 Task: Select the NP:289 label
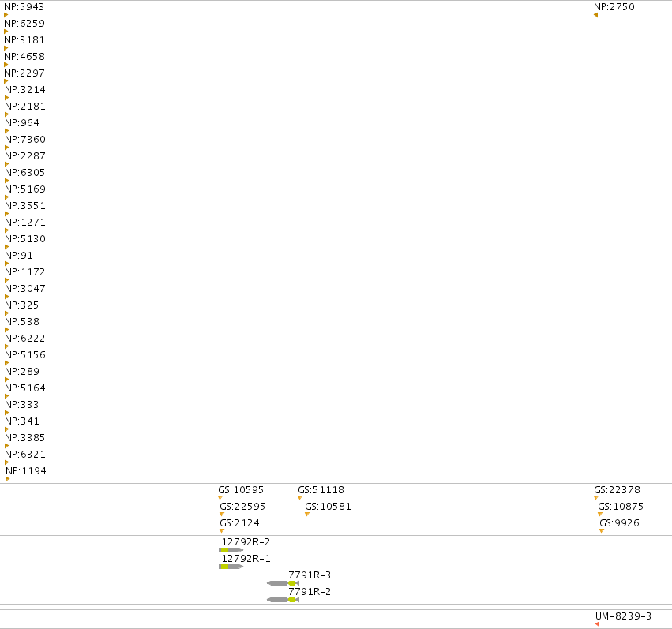[22, 372]
